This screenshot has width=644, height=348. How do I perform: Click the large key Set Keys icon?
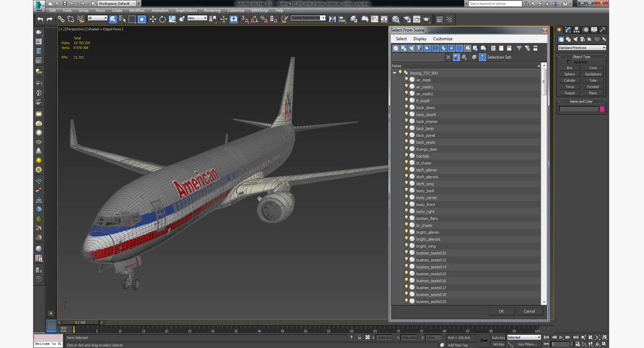[x=483, y=341]
